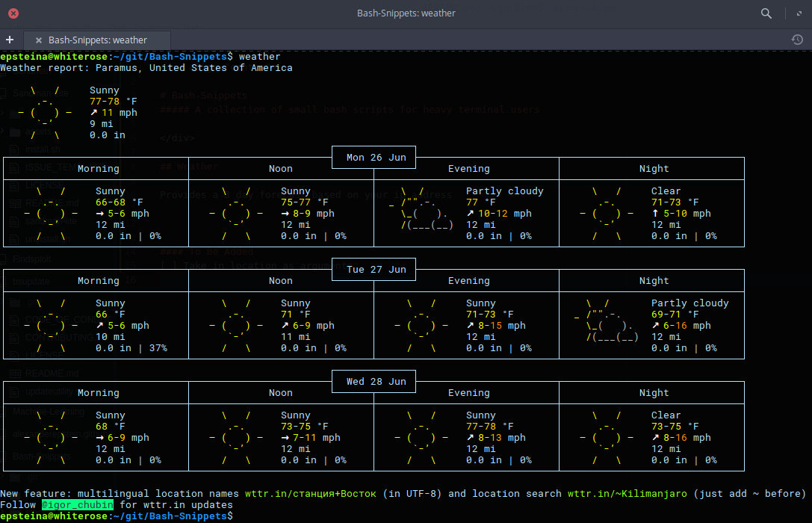Click Night header under Tue 27 Jun
This screenshot has width=812, height=523.
pyautogui.click(x=654, y=281)
